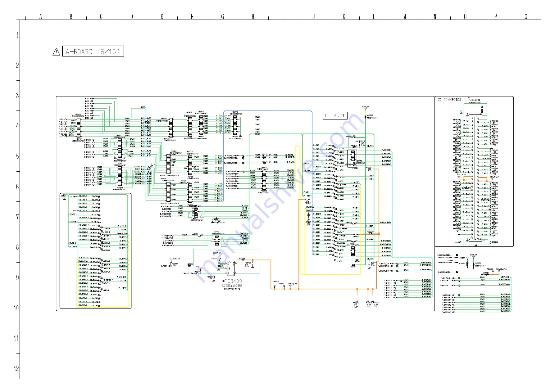Click grid row number 2
The width and height of the screenshot is (555, 392).
[17, 65]
